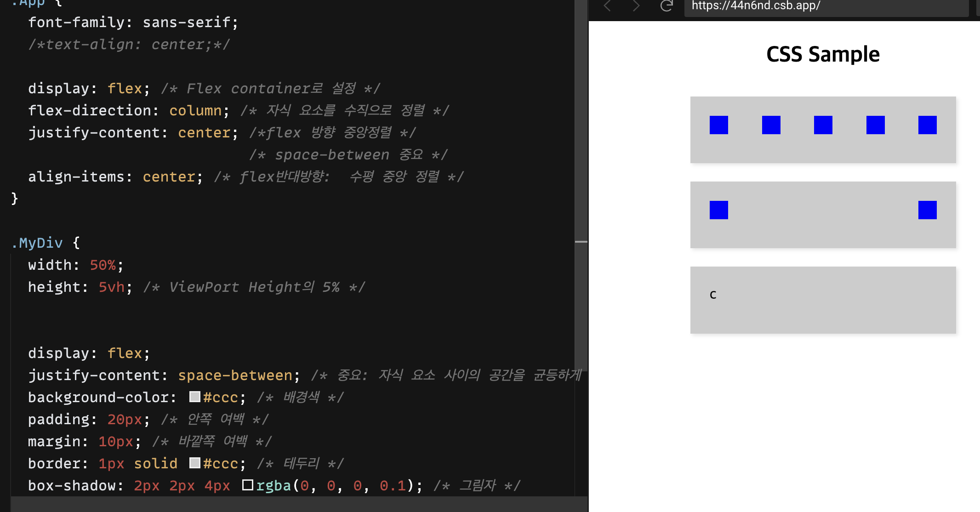Click the preview back navigation arrow
This screenshot has width=980, height=512.
tap(608, 6)
